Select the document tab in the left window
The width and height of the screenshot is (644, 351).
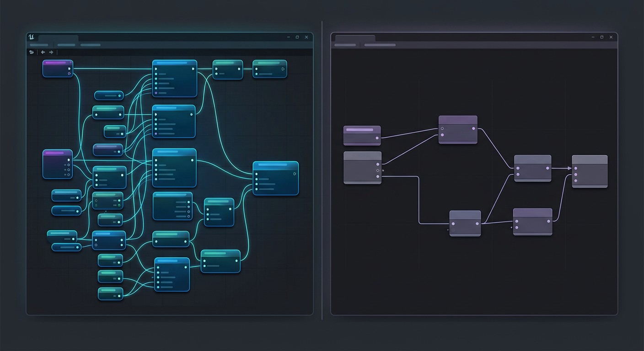58,38
